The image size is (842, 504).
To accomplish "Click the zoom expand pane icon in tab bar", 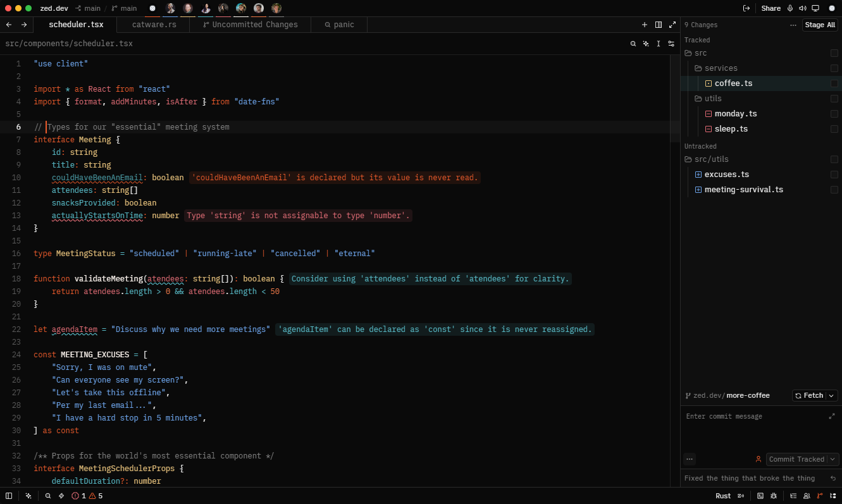I will 672,25.
